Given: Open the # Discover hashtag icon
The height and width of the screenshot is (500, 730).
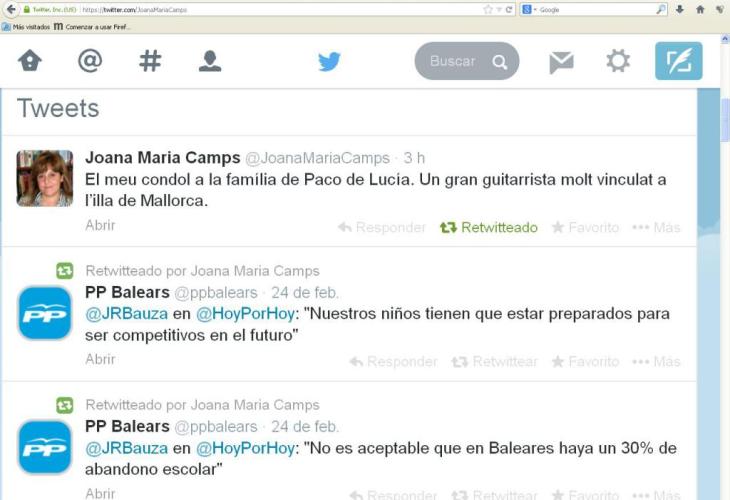Looking at the screenshot, I should [150, 61].
